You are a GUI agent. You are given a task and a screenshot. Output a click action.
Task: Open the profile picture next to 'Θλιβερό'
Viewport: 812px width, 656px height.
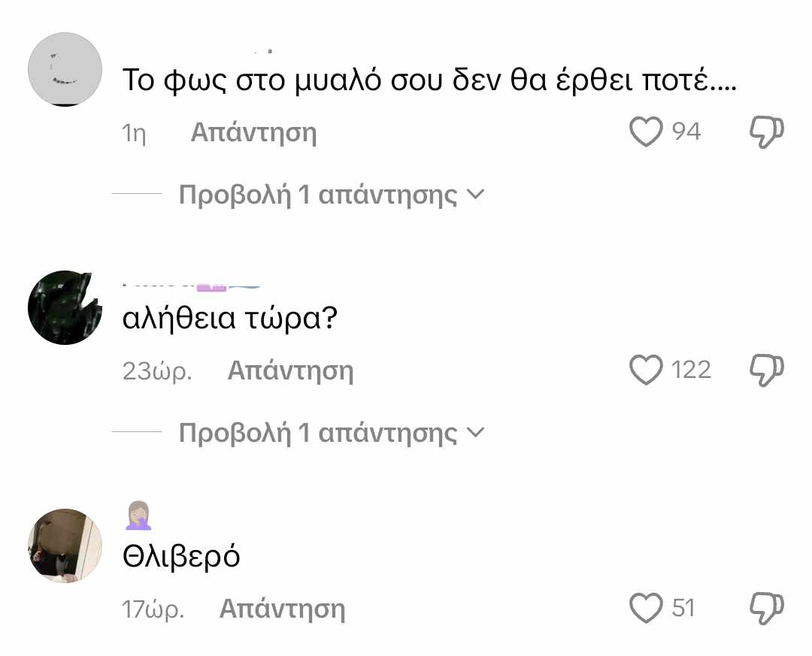(65, 546)
